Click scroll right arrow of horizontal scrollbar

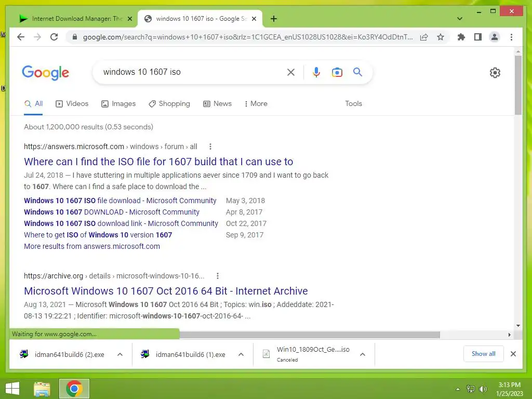coord(509,335)
